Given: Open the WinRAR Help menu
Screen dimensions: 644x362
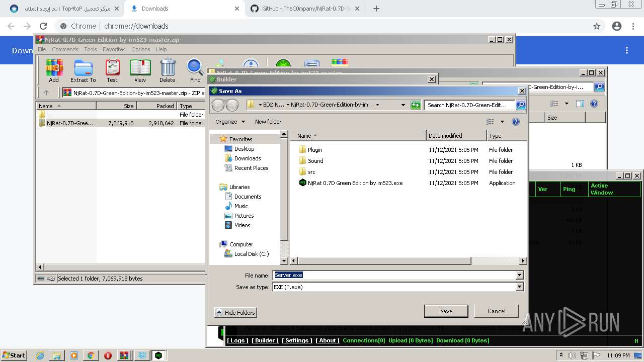Looking at the screenshot, I should [x=161, y=49].
